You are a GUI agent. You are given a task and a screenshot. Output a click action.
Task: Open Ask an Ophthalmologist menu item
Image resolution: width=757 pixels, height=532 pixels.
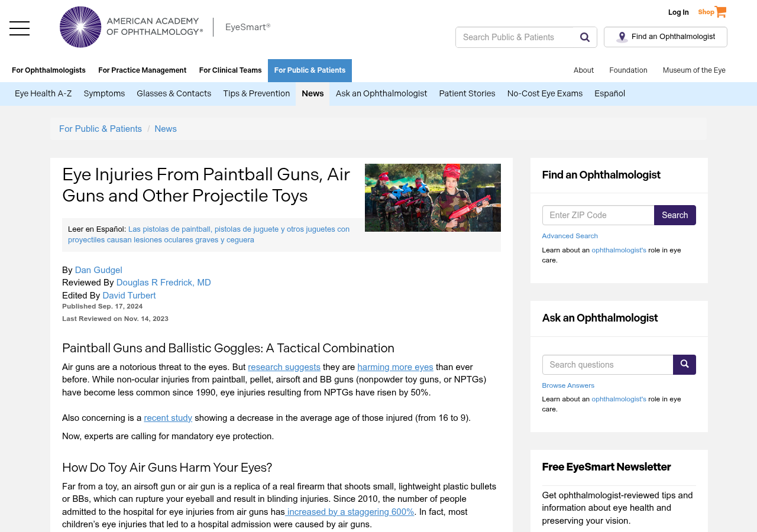tap(381, 94)
